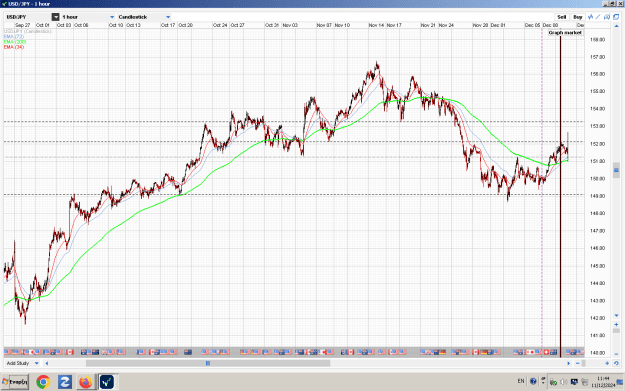Click the network monitor tray icon
This screenshot has height=391, width=625.
[x=574, y=382]
